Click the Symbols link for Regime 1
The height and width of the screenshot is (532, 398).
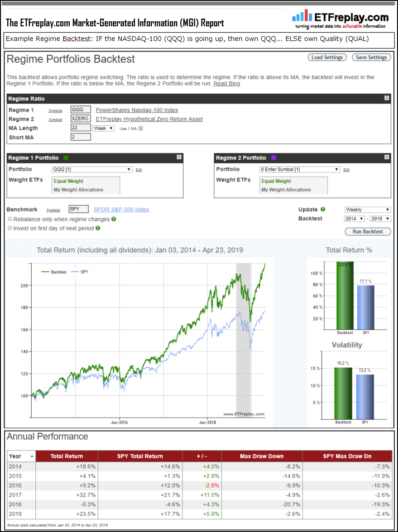[55, 110]
